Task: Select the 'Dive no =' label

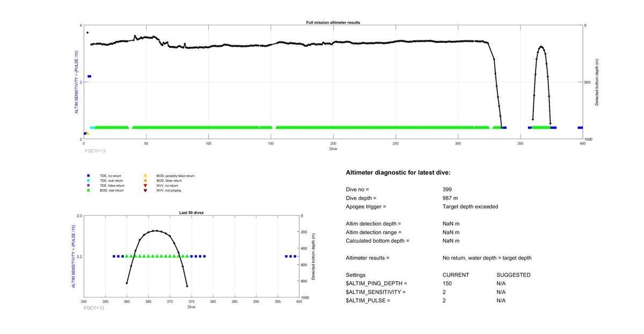Action: pos(357,190)
